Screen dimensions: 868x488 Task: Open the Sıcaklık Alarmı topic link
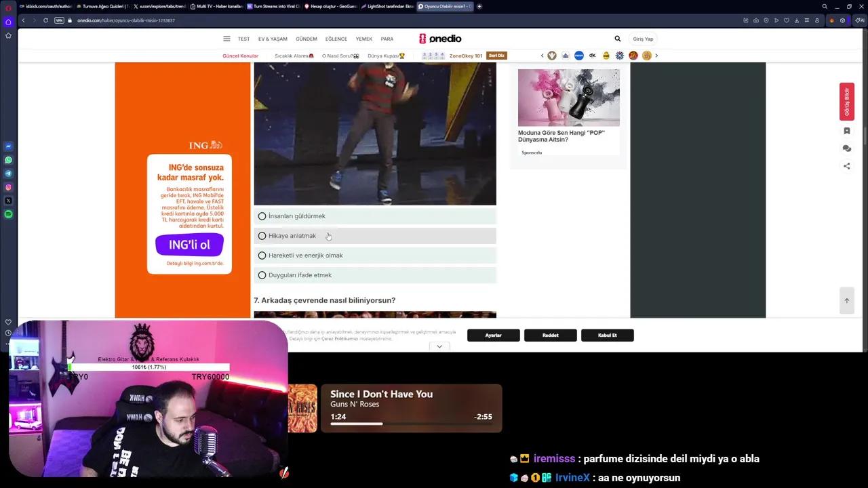[x=294, y=56]
